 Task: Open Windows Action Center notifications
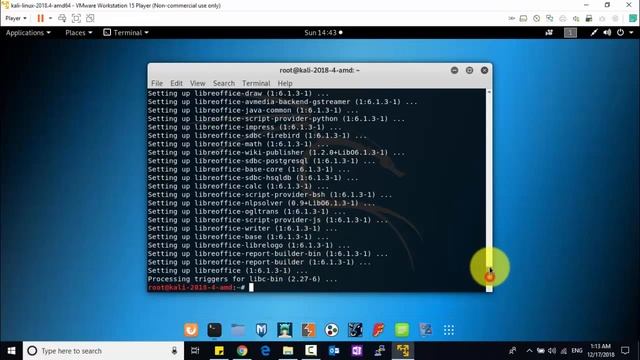[625, 351]
